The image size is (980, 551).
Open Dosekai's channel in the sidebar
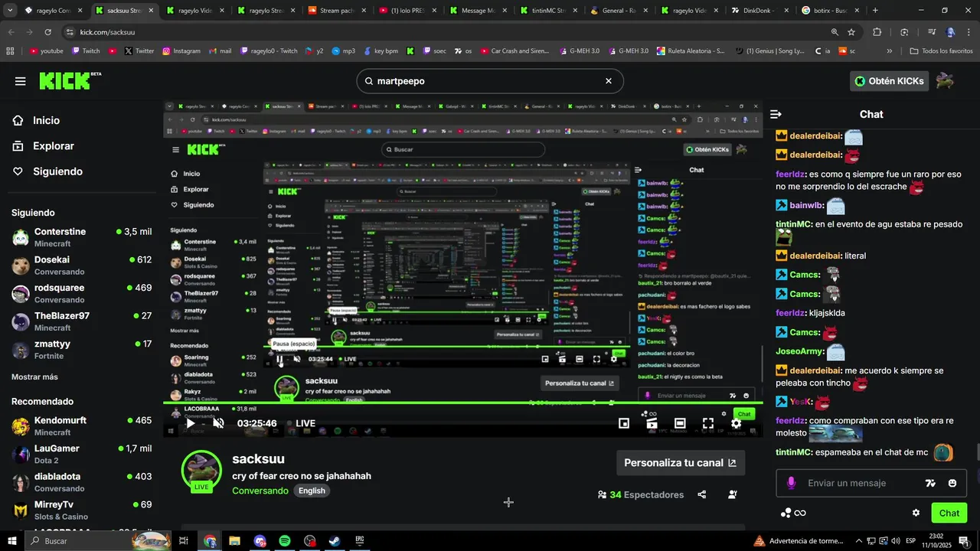(82, 266)
